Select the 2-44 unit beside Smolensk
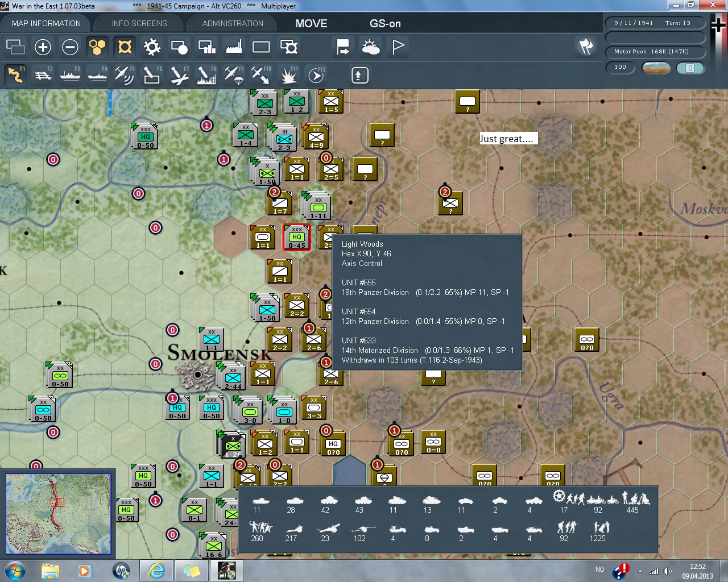This screenshot has width=728, height=582. point(233,377)
